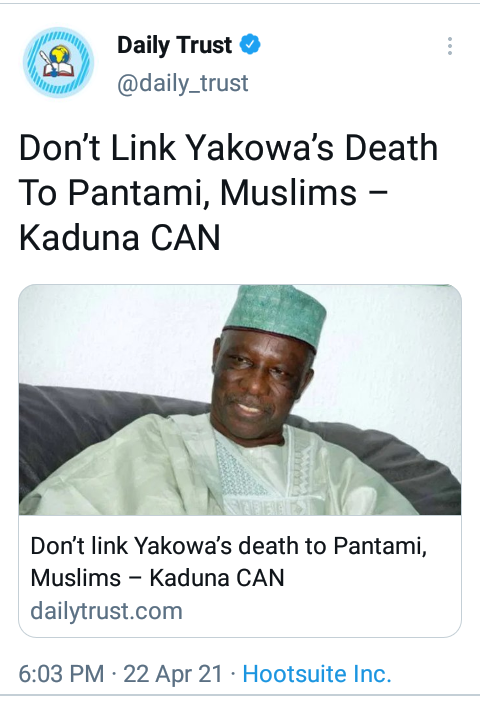
Task: Click 'Kaduna CAN' at the tweet's end
Action: click(120, 238)
